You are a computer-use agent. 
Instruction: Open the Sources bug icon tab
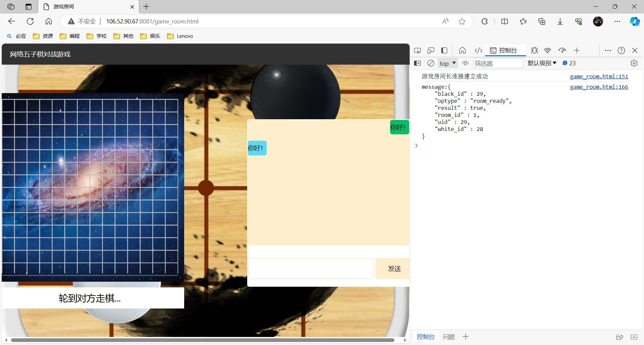(x=535, y=51)
